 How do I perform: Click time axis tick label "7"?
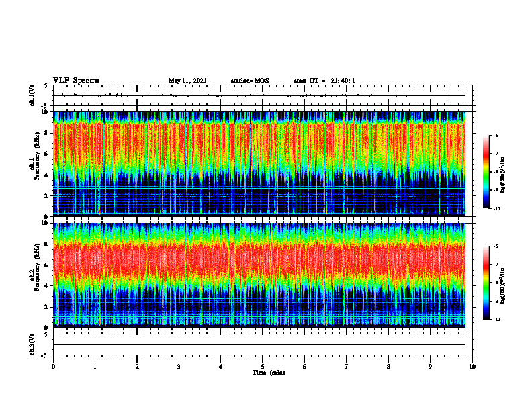coord(347,367)
